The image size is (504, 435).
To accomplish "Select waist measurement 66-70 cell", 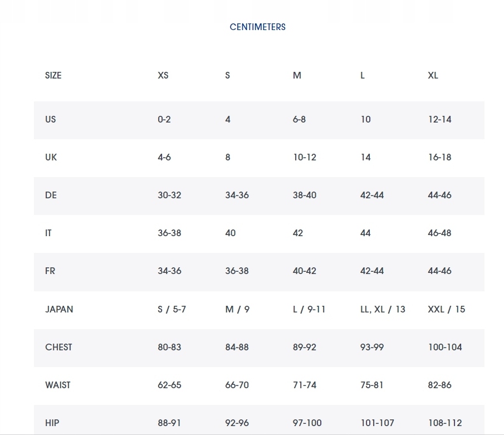I will [x=237, y=385].
